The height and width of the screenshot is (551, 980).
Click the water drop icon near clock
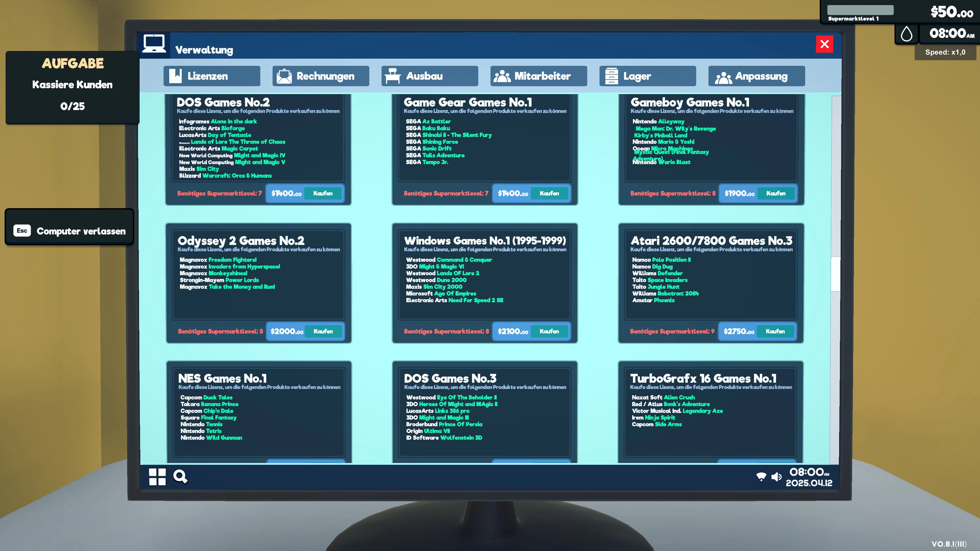906,34
